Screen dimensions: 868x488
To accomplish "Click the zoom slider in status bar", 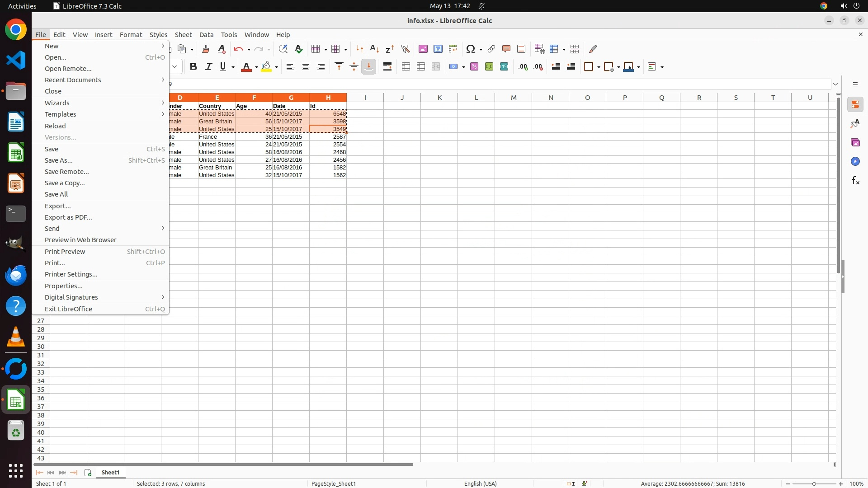I will (x=814, y=484).
